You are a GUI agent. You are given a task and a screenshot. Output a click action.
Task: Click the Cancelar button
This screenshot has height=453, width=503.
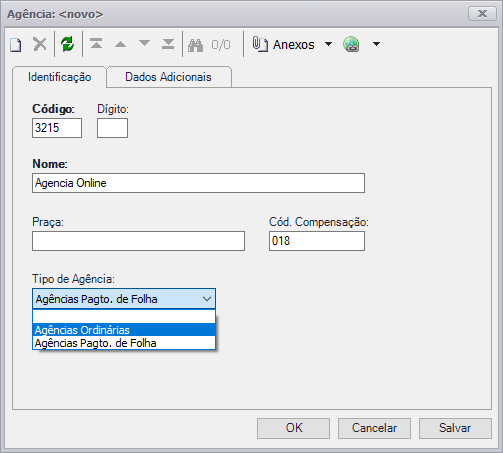[x=374, y=428]
